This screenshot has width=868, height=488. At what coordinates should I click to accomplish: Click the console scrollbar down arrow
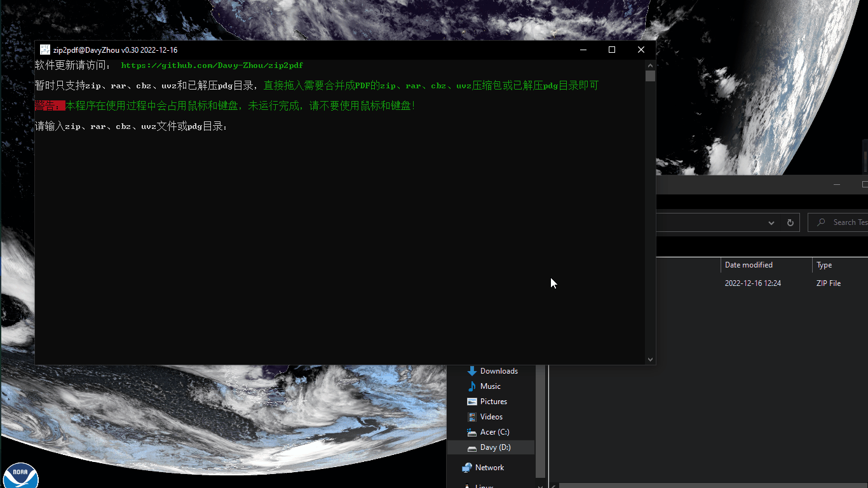(x=650, y=360)
